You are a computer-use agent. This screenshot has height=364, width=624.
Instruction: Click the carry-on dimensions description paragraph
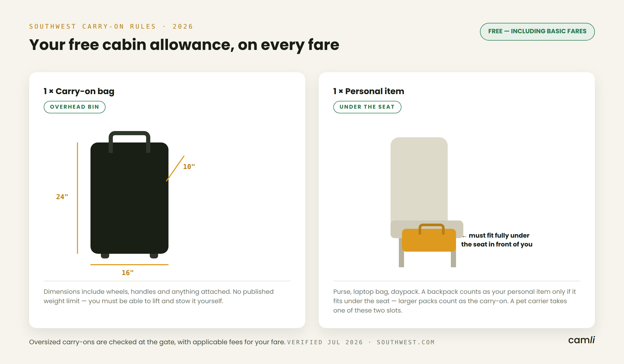tap(159, 296)
